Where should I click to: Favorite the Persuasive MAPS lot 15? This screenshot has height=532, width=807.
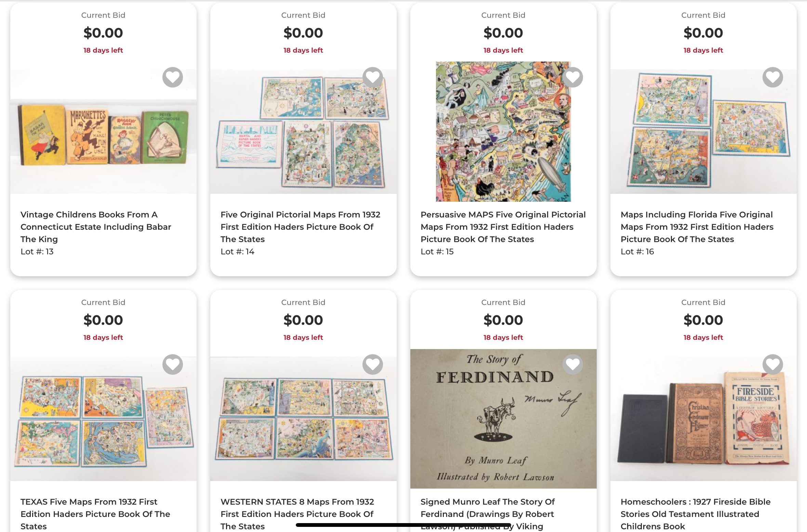click(573, 77)
